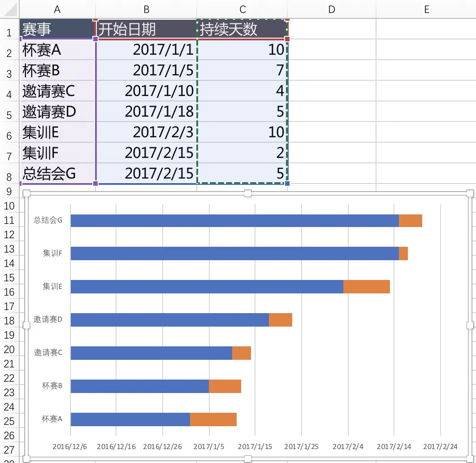Click blue bar of 邀请赛C in chart
This screenshot has width=476, height=463.
coord(151,353)
